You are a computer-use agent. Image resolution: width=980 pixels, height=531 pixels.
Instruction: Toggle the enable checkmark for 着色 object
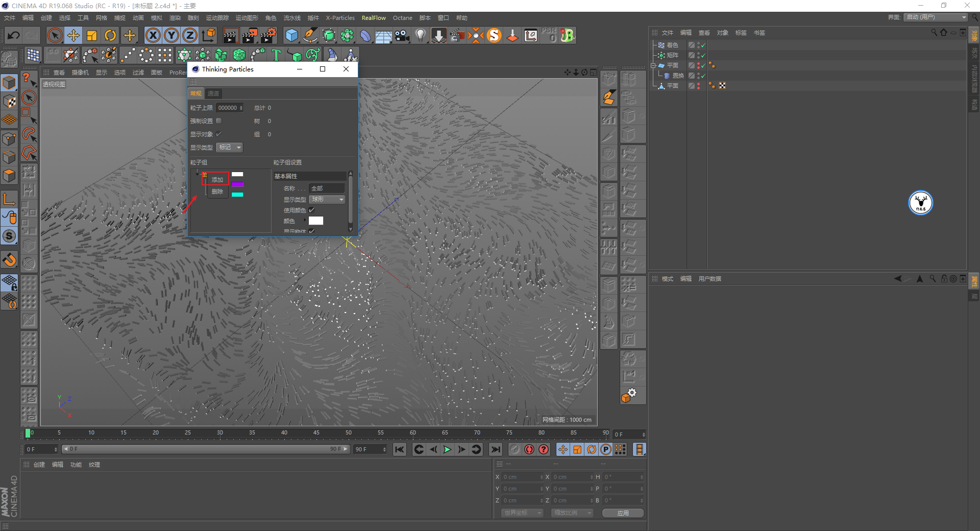click(x=703, y=45)
